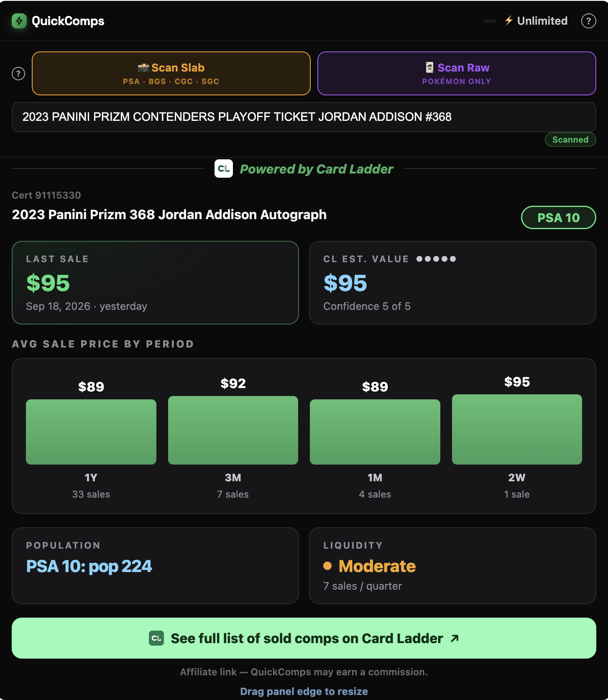Choose the Scan Slab option
Image resolution: width=608 pixels, height=700 pixels.
click(171, 73)
